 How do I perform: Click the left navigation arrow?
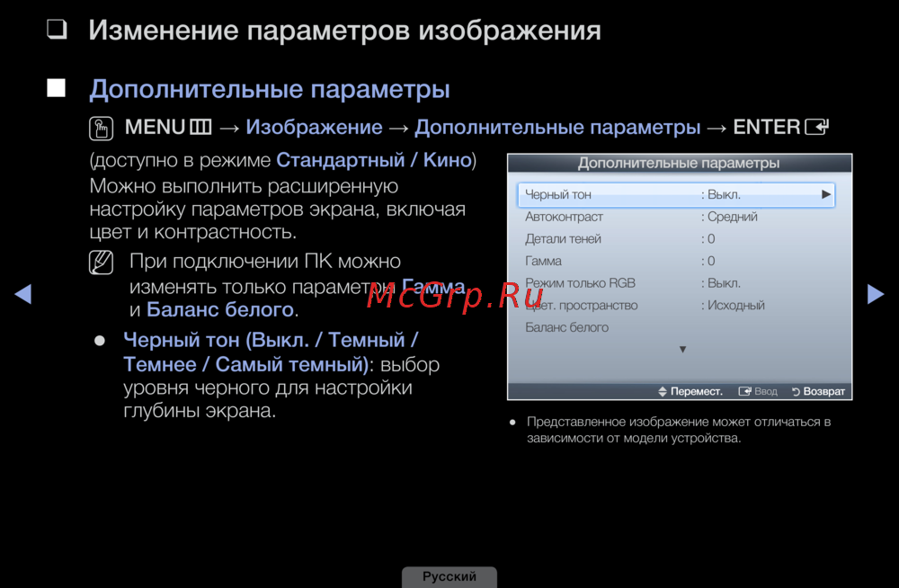pos(23,294)
